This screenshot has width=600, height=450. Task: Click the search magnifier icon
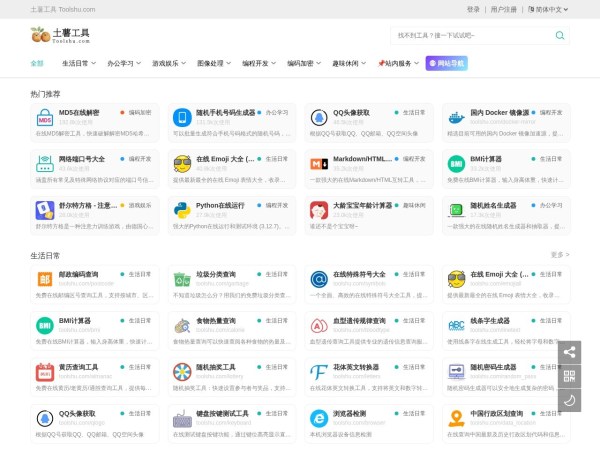[559, 35]
